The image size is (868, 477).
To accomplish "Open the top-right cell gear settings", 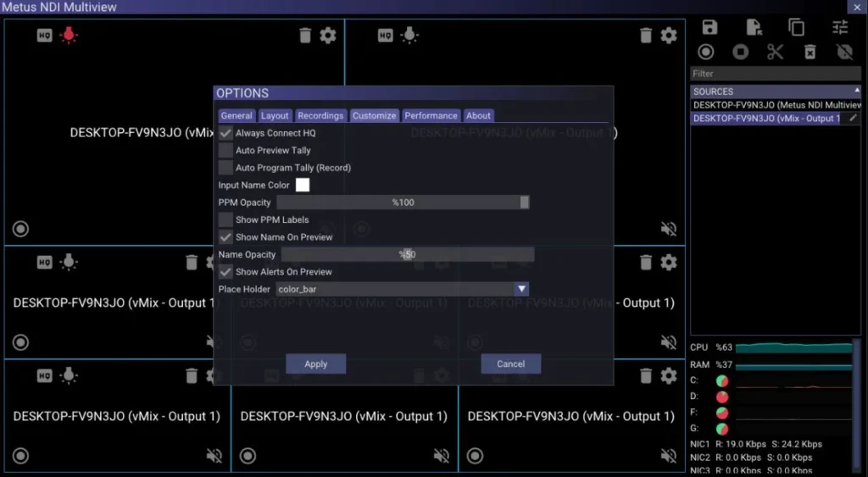I will click(668, 36).
